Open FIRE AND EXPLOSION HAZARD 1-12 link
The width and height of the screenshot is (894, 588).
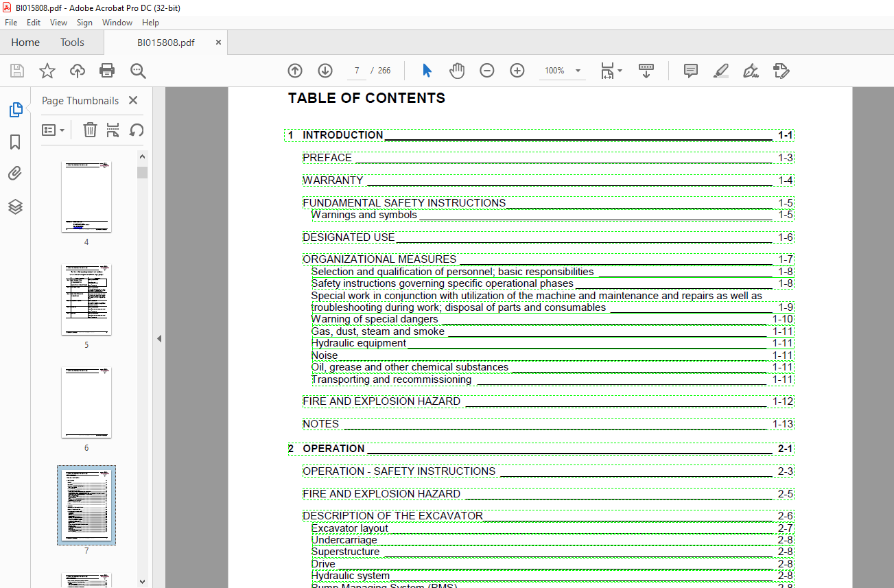381,401
